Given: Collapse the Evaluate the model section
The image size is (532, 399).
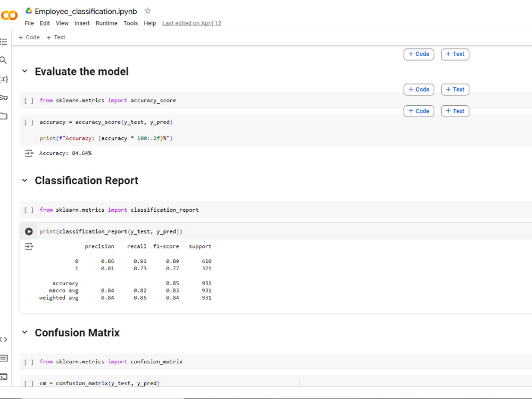Looking at the screenshot, I should 25,71.
